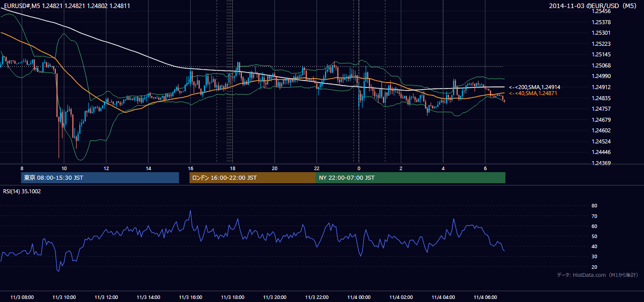
Task: Click price axis label 1.24369
Action: coord(601,163)
